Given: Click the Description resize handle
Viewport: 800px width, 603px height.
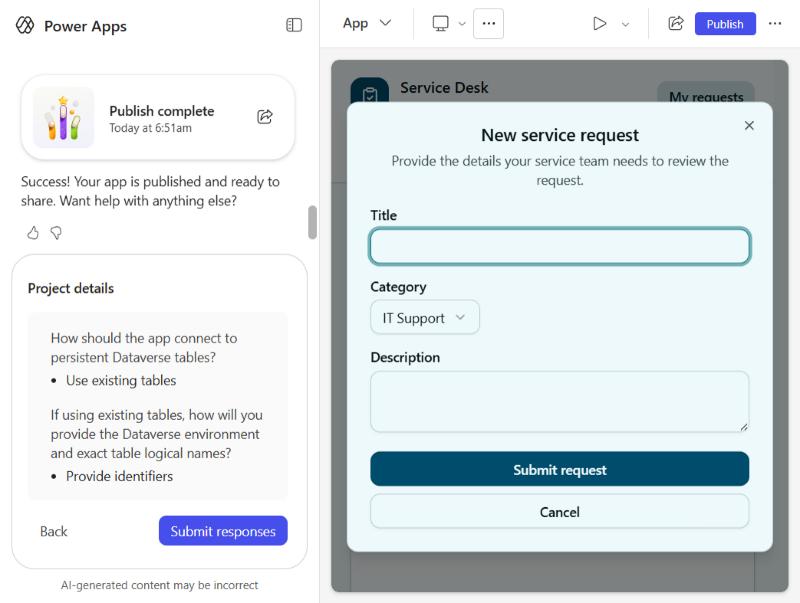Looking at the screenshot, I should (x=744, y=427).
